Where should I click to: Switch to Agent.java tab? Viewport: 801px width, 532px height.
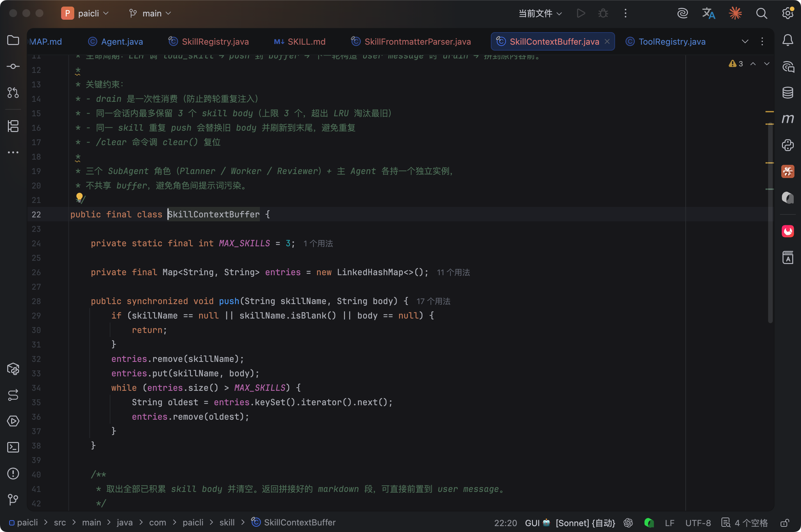pos(116,41)
